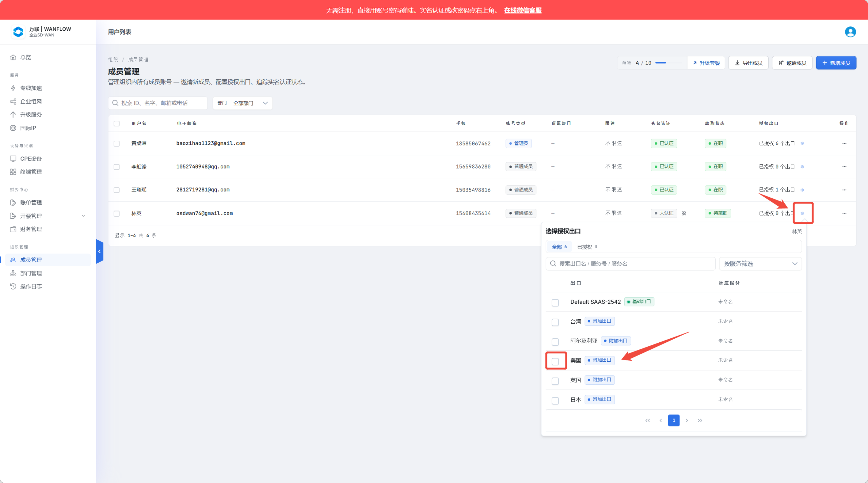Check the 台湾 exit checkbox
Image resolution: width=868 pixels, height=483 pixels.
coord(555,322)
